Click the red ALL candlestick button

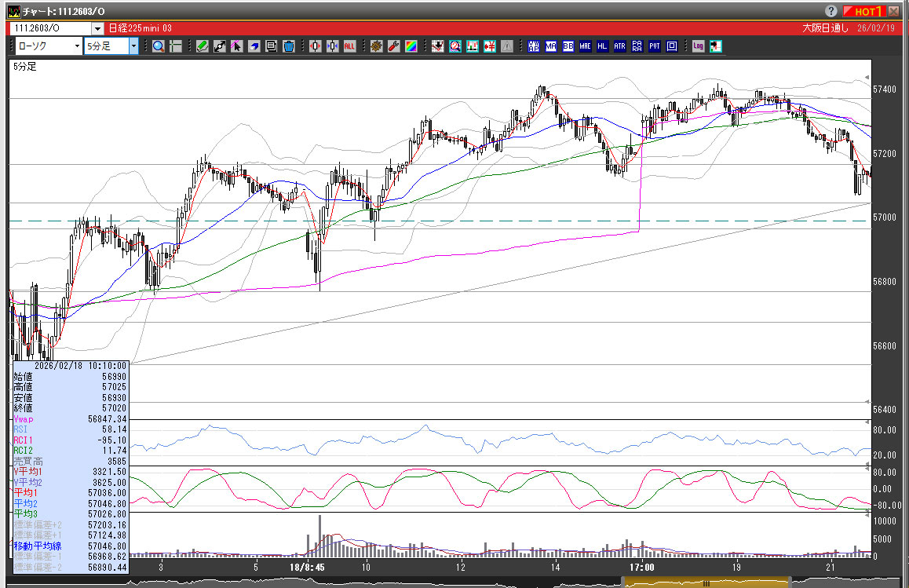click(x=349, y=46)
